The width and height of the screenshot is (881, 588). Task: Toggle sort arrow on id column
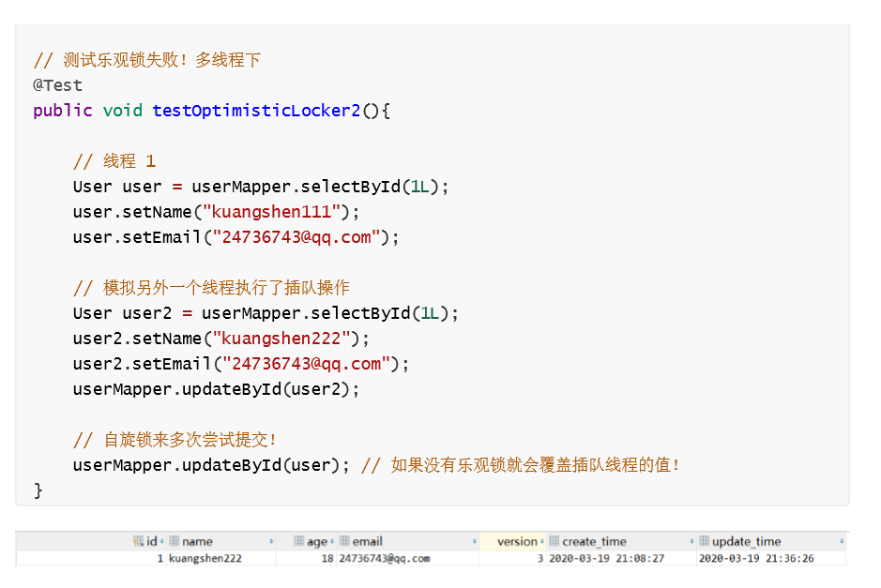point(161,541)
